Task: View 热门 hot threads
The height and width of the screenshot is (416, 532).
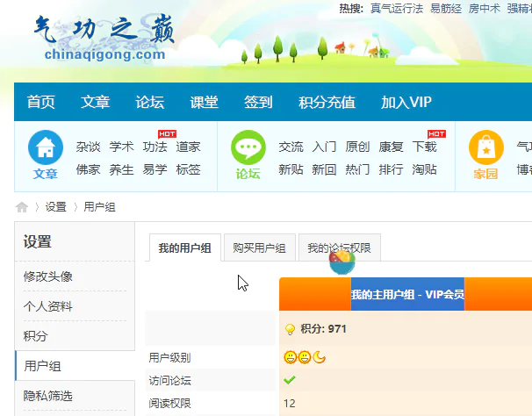Action: click(x=357, y=169)
